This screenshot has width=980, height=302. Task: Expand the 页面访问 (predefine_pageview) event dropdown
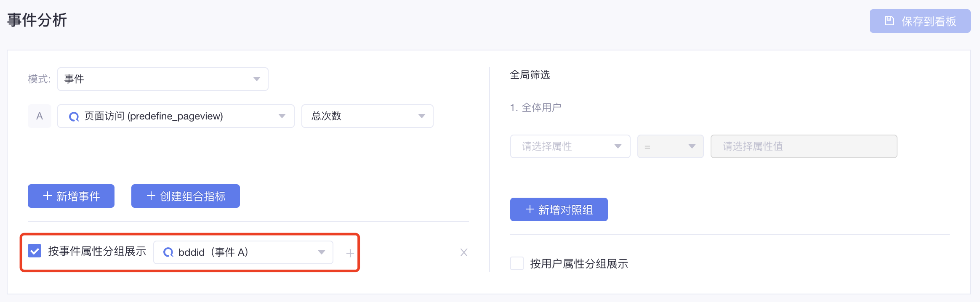click(176, 116)
